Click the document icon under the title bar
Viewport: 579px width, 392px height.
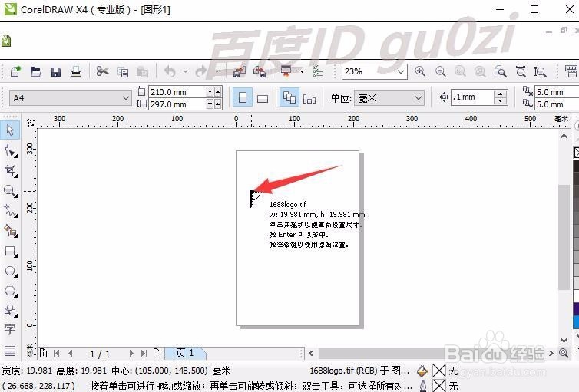click(x=6, y=41)
